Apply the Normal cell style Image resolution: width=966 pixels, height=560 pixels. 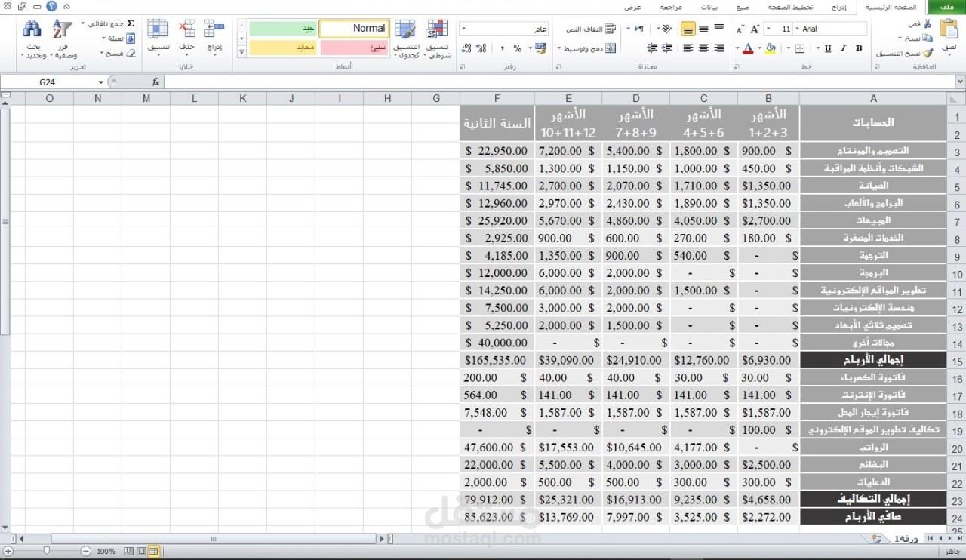click(355, 29)
